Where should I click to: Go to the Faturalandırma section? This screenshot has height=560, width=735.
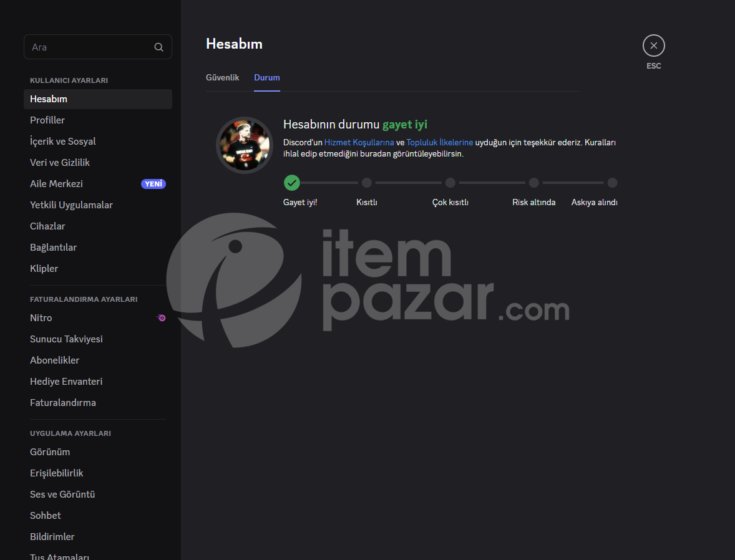click(x=98, y=403)
